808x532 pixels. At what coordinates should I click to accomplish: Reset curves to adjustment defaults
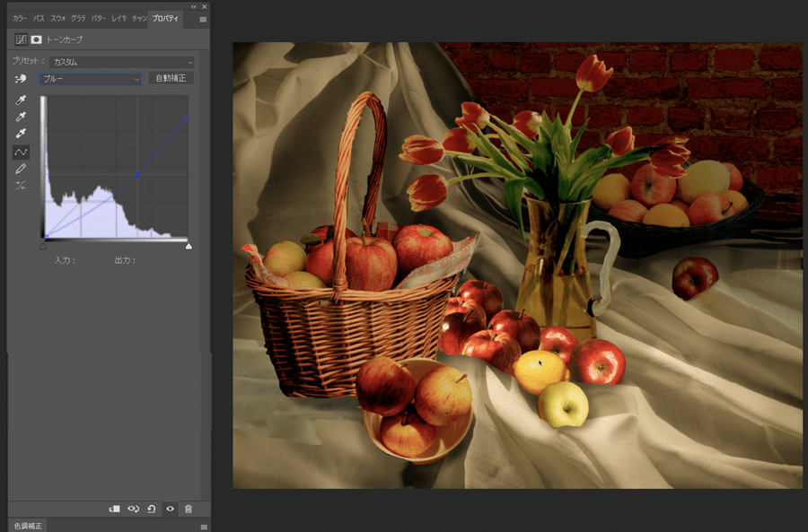[151, 509]
